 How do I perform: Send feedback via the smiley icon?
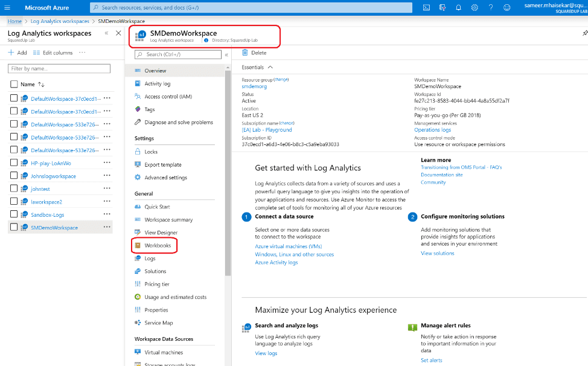507,7
